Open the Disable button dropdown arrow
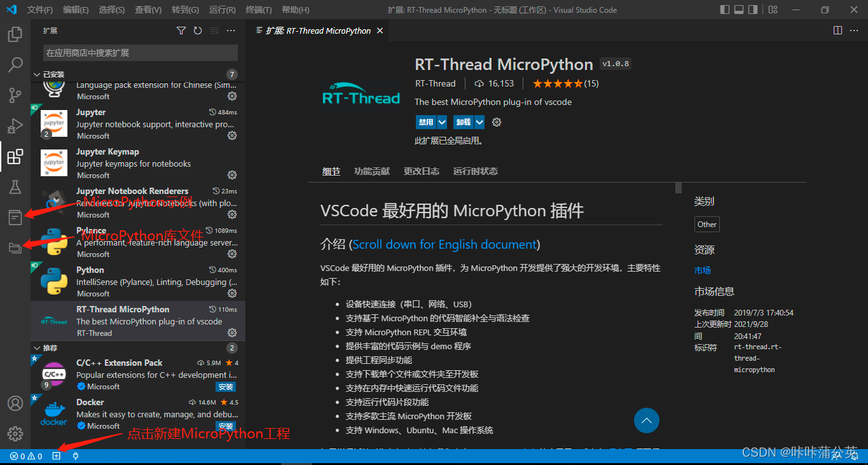 [x=442, y=122]
